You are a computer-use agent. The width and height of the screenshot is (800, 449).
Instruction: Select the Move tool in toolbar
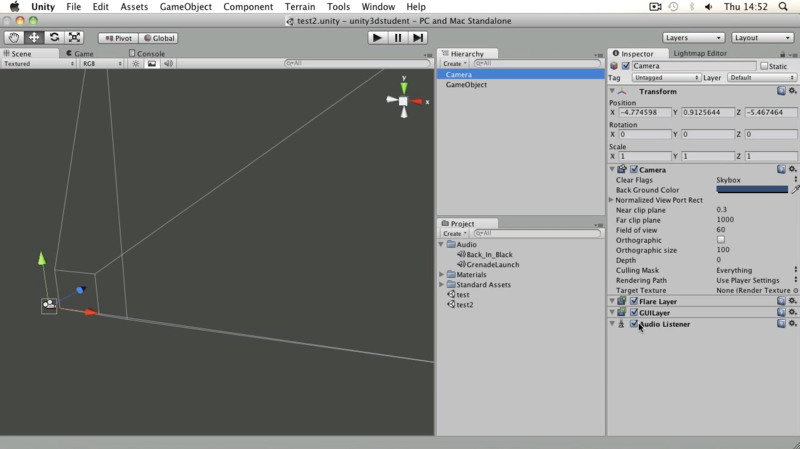click(x=34, y=38)
